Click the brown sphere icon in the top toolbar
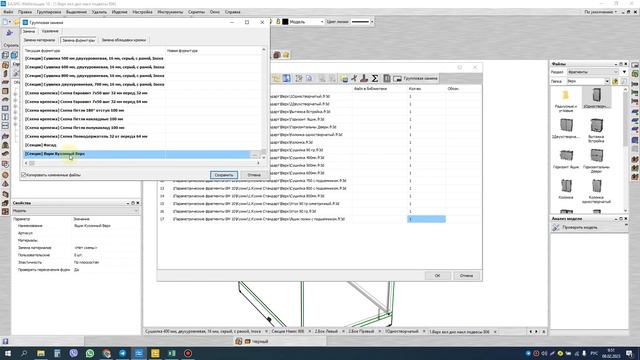This screenshot has height=360, width=640. [x=277, y=55]
